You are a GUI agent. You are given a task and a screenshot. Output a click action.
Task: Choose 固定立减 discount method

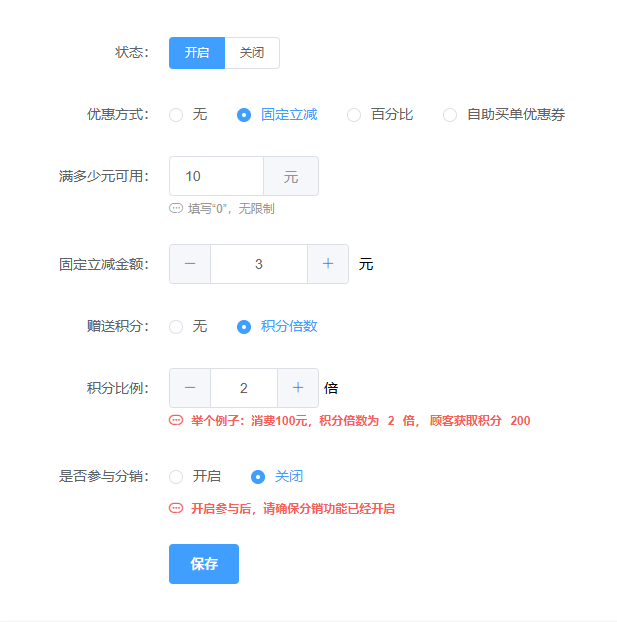244,115
